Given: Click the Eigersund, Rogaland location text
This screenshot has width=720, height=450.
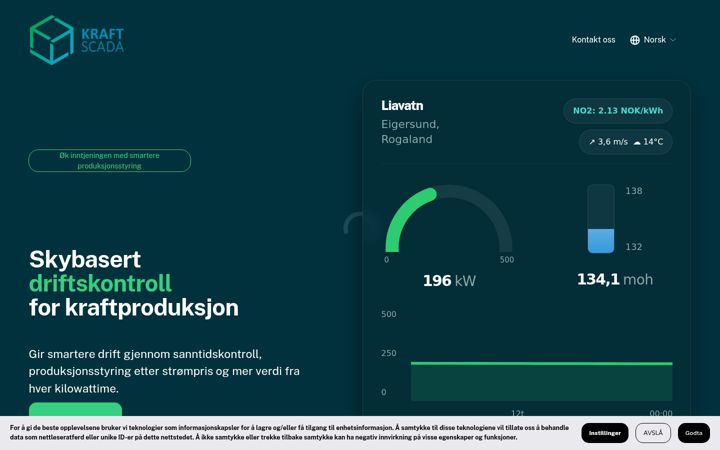Looking at the screenshot, I should coord(410,132).
